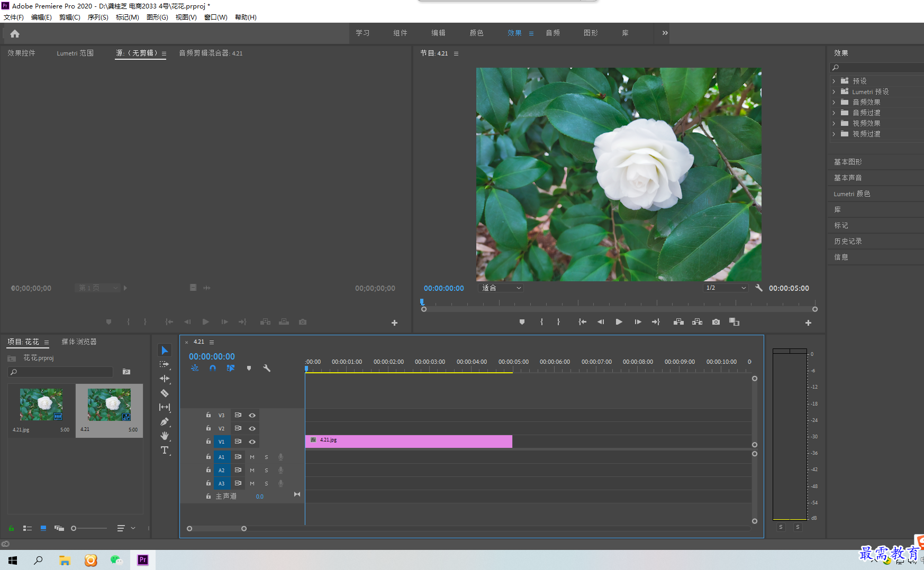Open comparison view in program monitor
Image resolution: width=924 pixels, height=570 pixels.
click(x=734, y=322)
